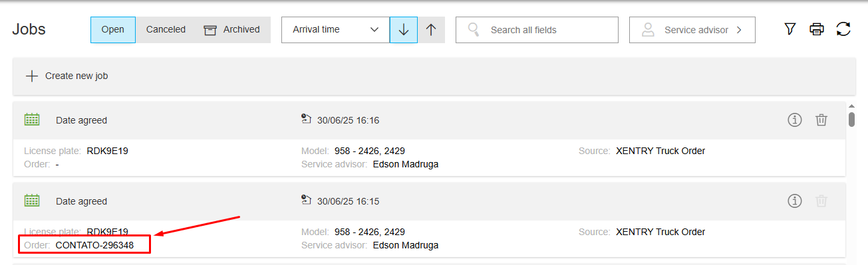Click calendar icon of second job
Screen dimensions: 868x265
[x=32, y=200]
